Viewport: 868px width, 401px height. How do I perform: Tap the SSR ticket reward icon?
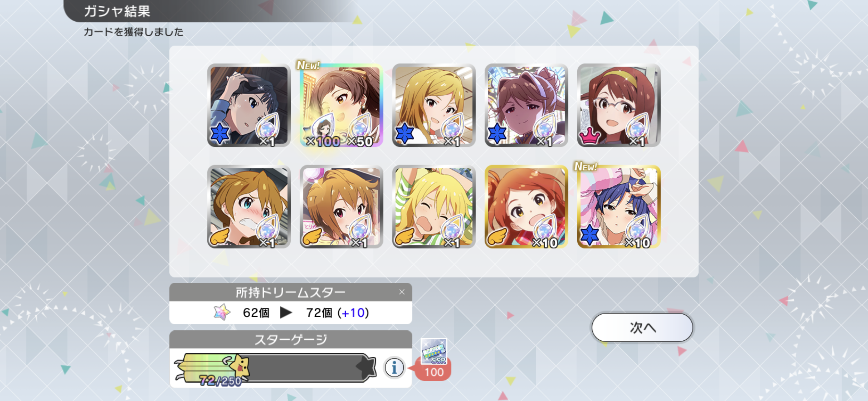434,351
